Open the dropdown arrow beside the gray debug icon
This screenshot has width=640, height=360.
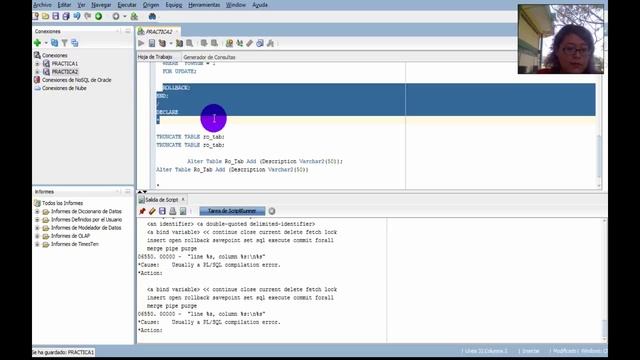point(124,16)
